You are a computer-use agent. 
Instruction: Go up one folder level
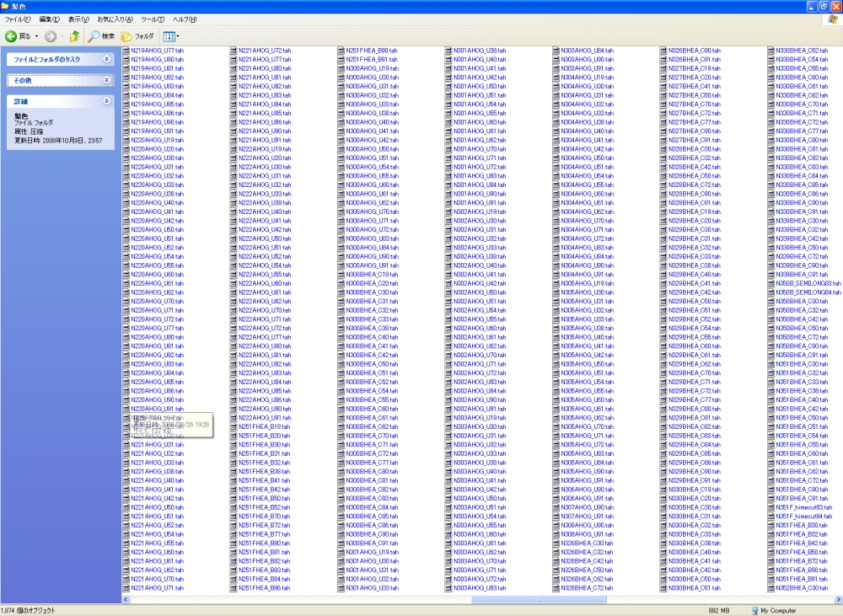[x=75, y=36]
